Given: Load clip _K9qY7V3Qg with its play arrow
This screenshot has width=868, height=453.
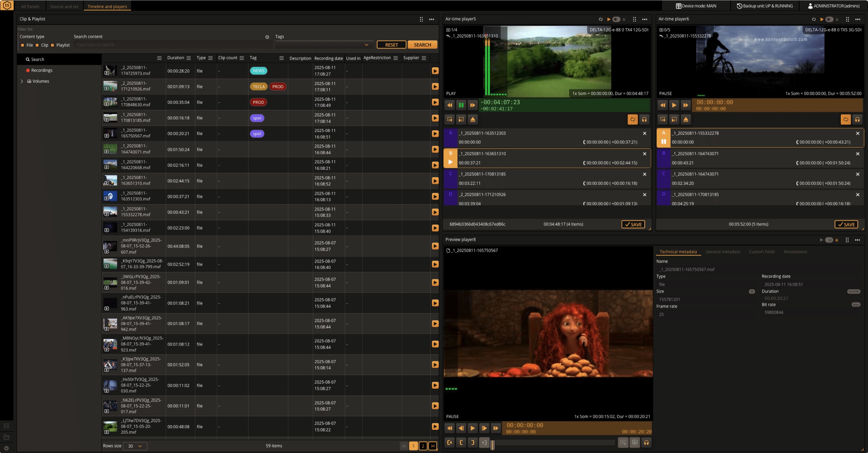Looking at the screenshot, I should point(435,264).
